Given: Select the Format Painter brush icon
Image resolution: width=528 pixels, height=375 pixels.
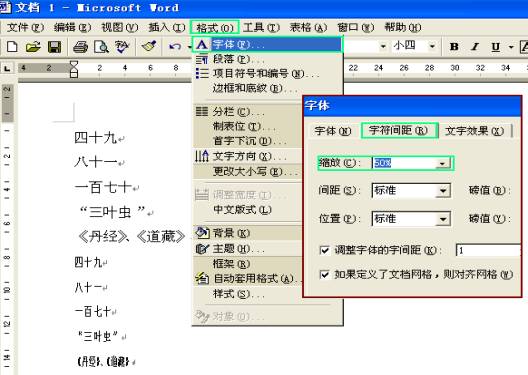Looking at the screenshot, I should (149, 46).
